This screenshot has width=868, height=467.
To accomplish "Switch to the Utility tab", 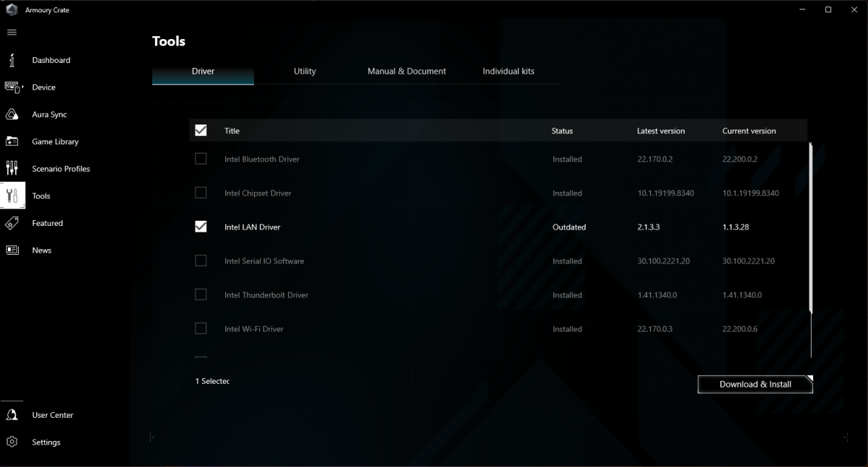I will (x=305, y=71).
